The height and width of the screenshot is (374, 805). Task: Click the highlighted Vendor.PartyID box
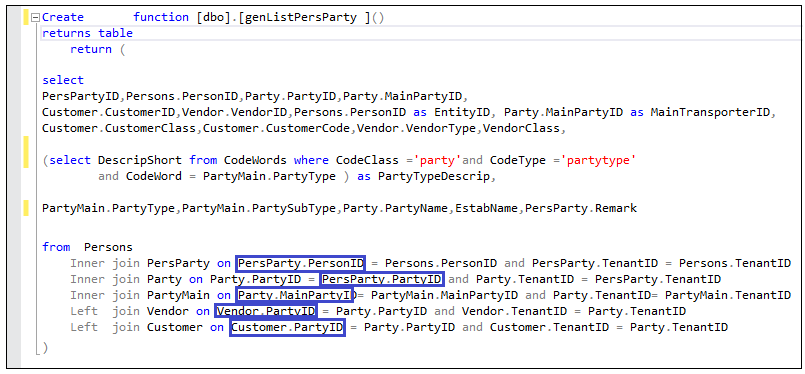click(266, 311)
